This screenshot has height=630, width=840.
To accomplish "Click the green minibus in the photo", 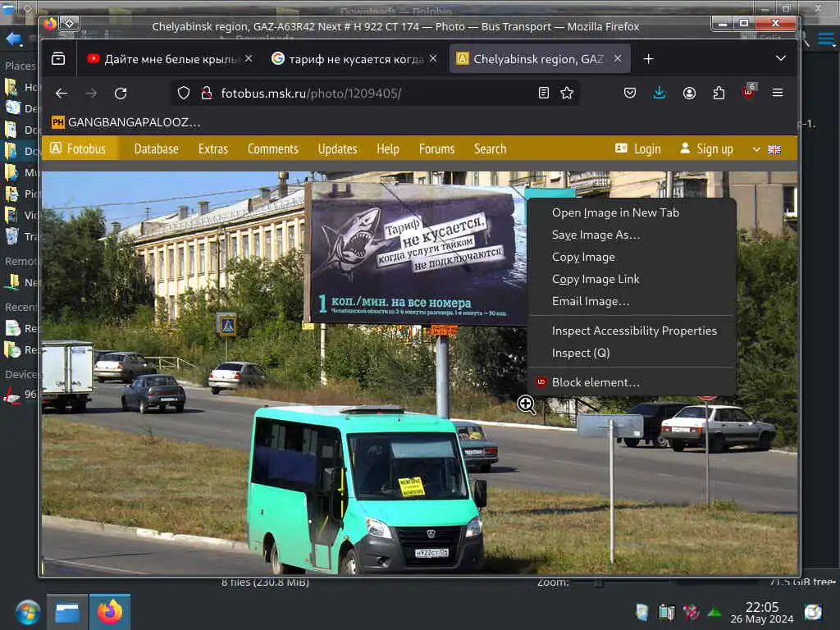I will point(367,489).
